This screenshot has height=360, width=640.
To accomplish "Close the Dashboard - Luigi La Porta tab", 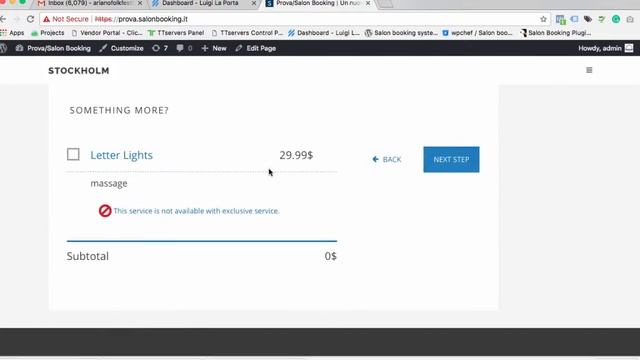I will pyautogui.click(x=254, y=3).
